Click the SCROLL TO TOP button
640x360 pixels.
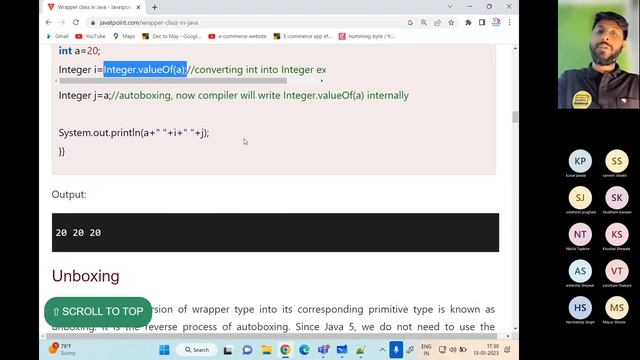(x=98, y=312)
